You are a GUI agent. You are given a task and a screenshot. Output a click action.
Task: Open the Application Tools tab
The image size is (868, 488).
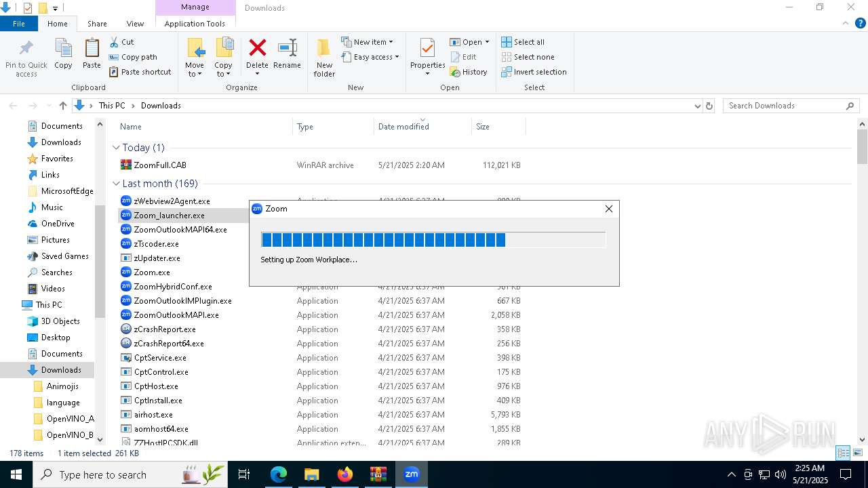195,24
